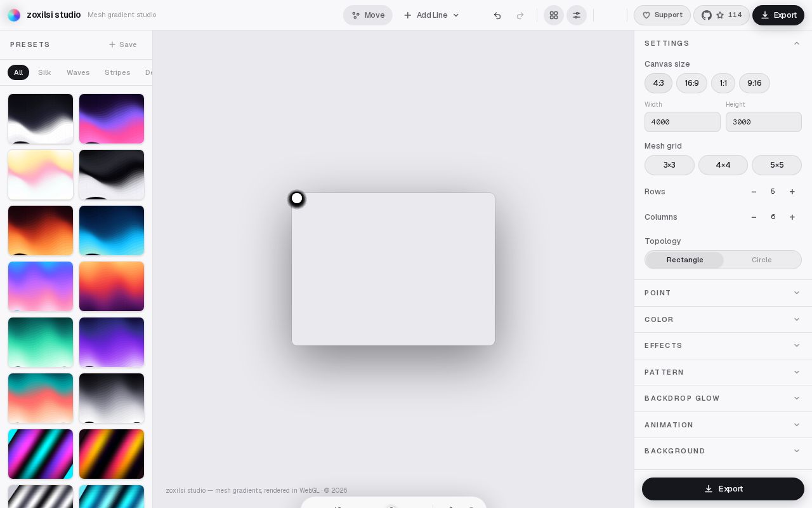812x508 pixels.
Task: Filter presets by Stripes
Action: (x=117, y=72)
